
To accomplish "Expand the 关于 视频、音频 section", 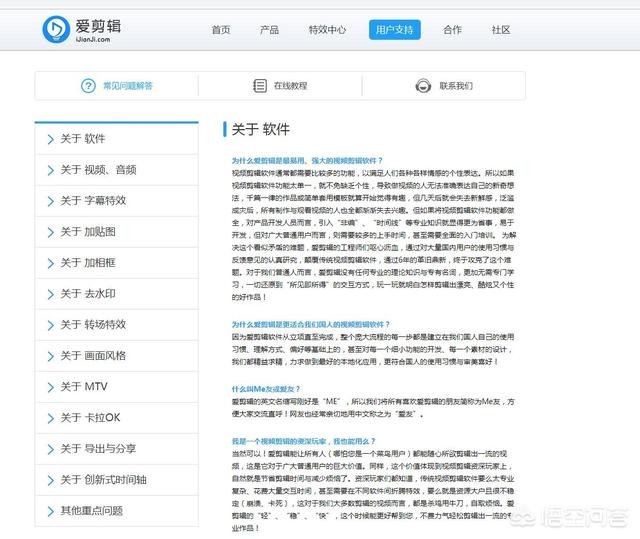I will pos(97,170).
